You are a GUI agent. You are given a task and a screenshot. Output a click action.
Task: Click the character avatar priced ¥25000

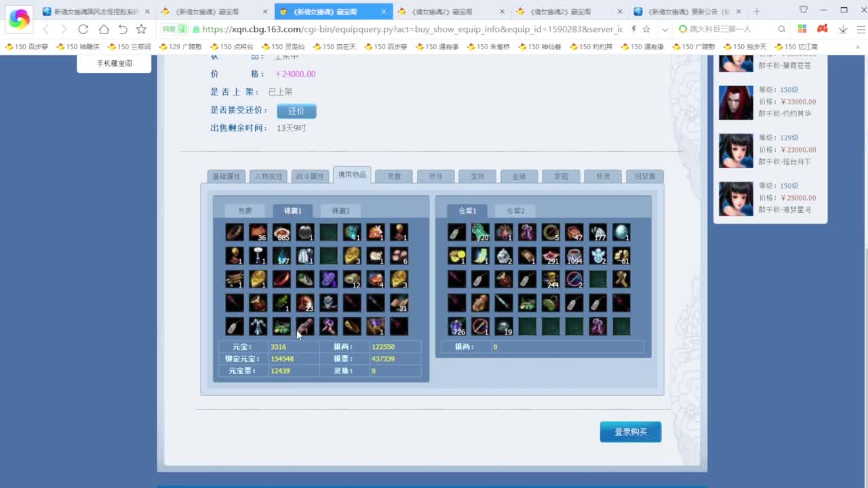(736, 199)
